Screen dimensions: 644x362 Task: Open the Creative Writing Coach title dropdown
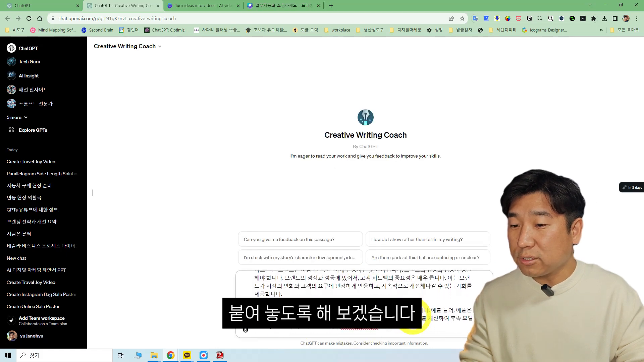(x=127, y=46)
